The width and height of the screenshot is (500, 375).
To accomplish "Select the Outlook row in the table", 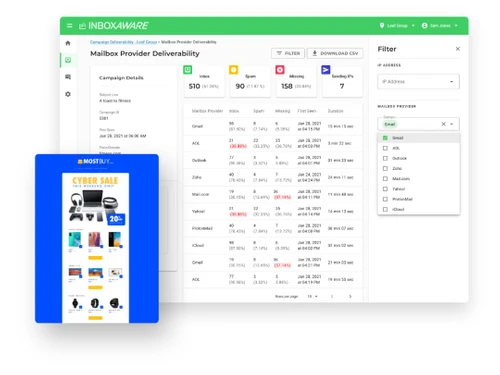I will 273,160.
